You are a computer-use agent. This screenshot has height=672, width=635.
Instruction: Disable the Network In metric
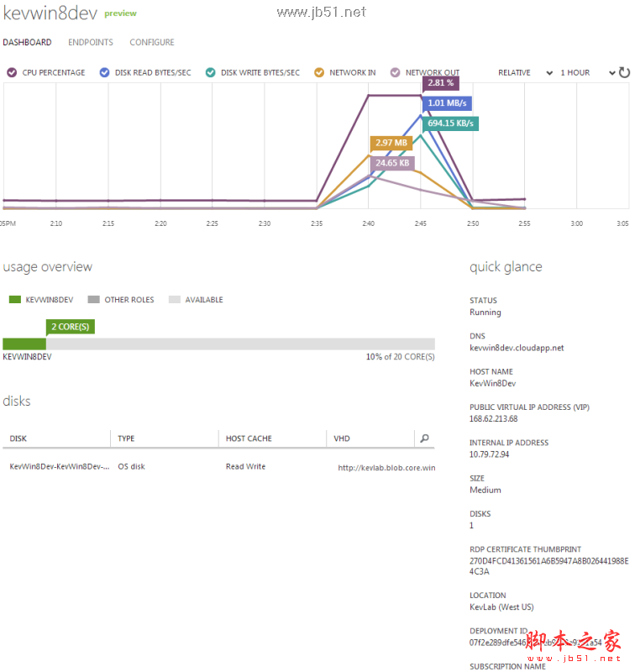tap(319, 73)
